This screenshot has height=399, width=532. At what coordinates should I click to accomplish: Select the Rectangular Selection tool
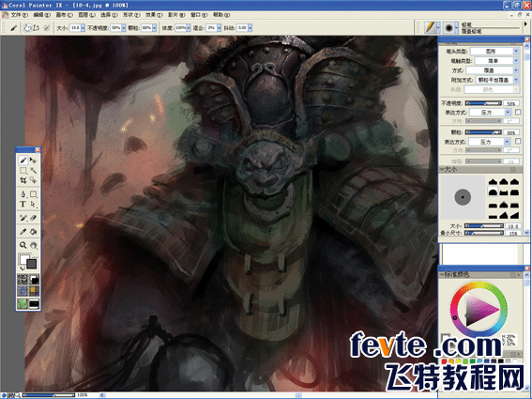click(23, 170)
